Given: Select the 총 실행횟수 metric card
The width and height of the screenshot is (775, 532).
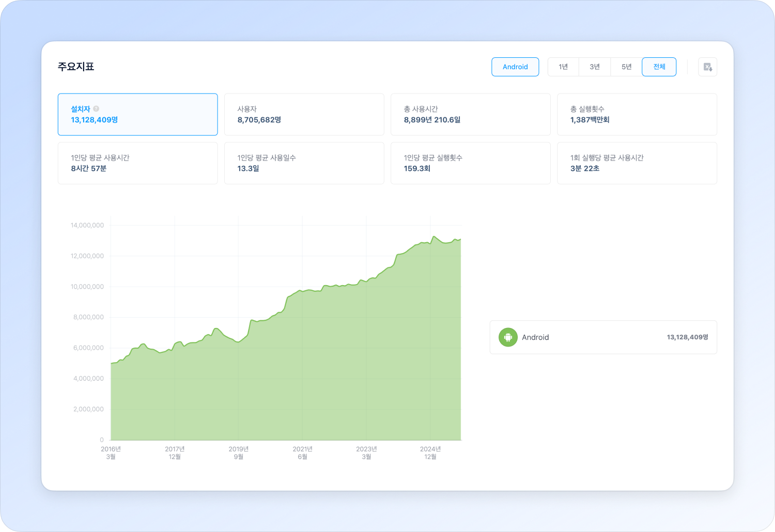Looking at the screenshot, I should tap(637, 115).
